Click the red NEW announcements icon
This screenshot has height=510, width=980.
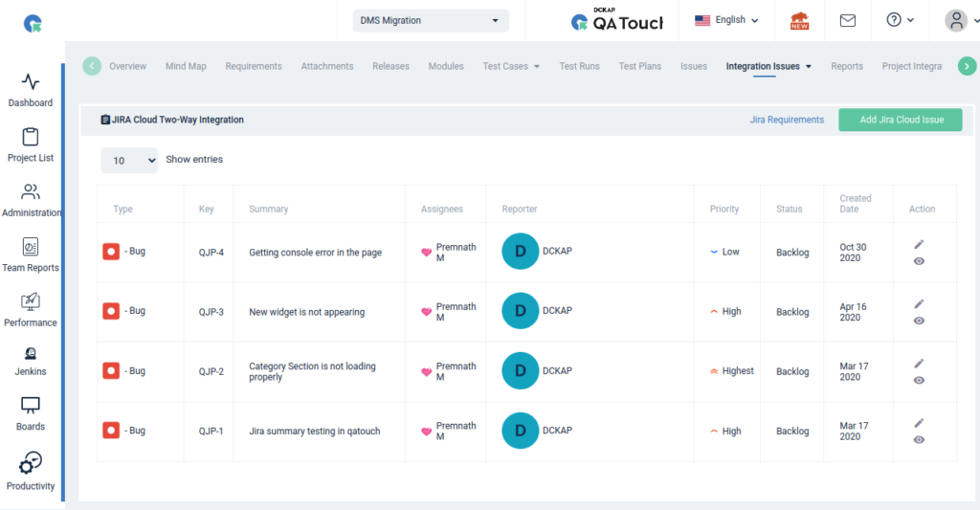click(799, 20)
